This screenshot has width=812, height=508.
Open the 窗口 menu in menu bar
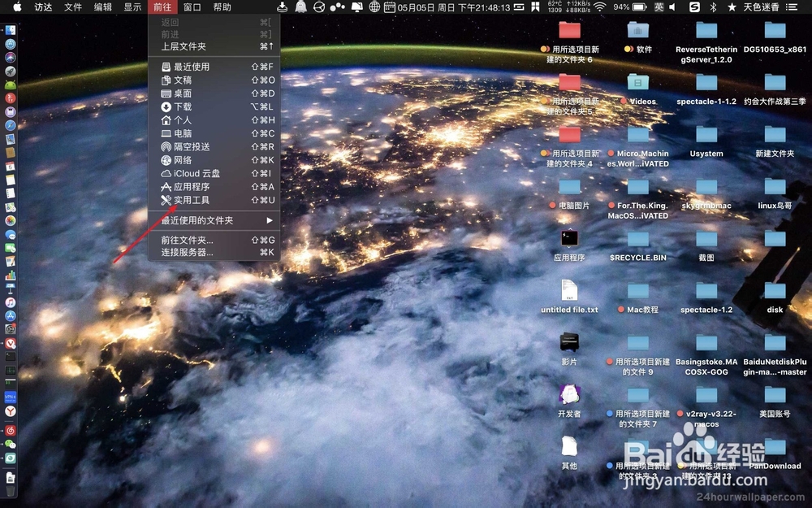[192, 7]
